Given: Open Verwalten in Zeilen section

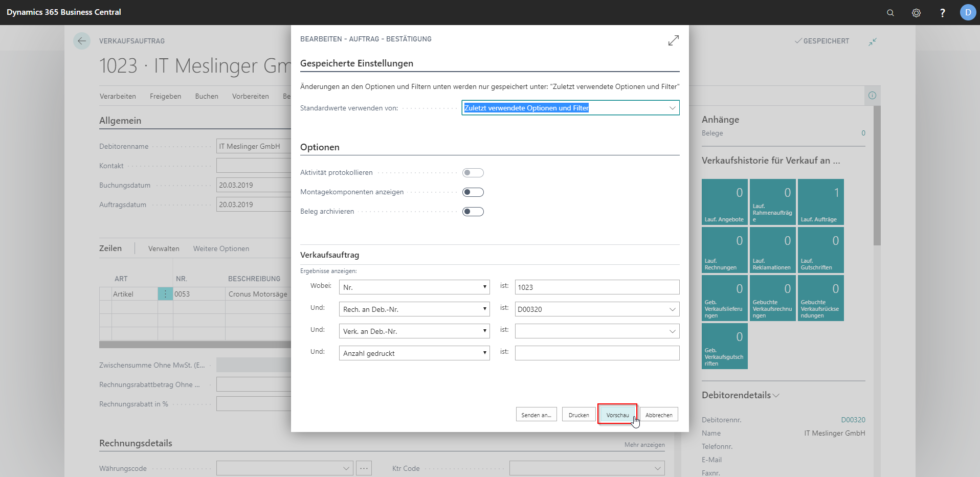Looking at the screenshot, I should click(x=164, y=248).
